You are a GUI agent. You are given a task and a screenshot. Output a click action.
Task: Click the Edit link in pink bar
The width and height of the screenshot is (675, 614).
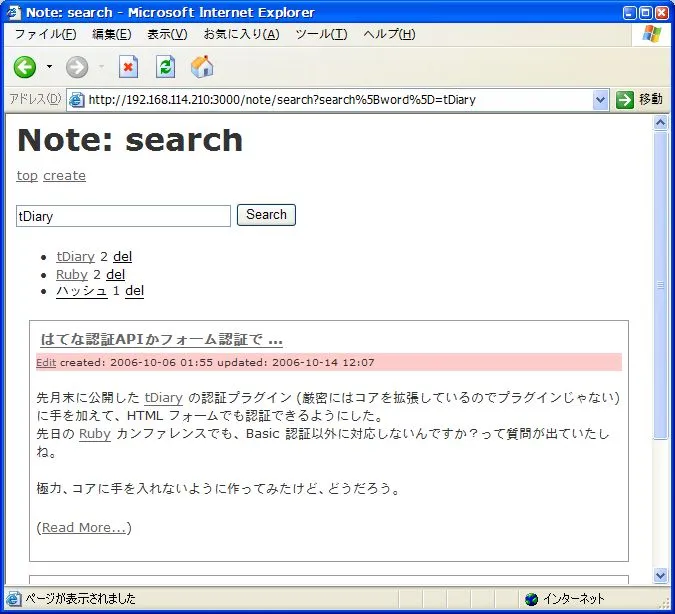coord(46,363)
